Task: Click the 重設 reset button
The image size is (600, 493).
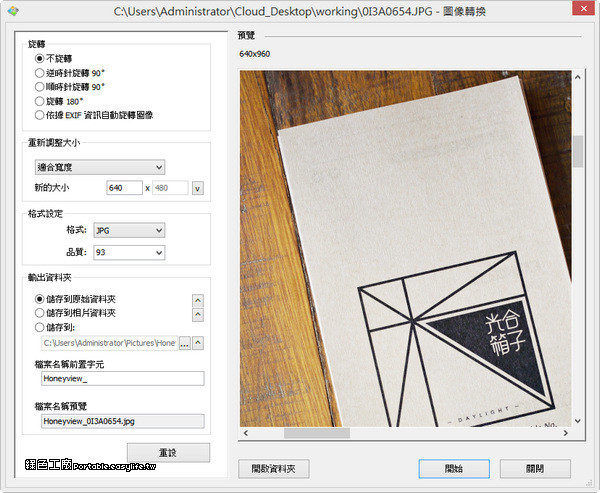Action: click(168, 453)
